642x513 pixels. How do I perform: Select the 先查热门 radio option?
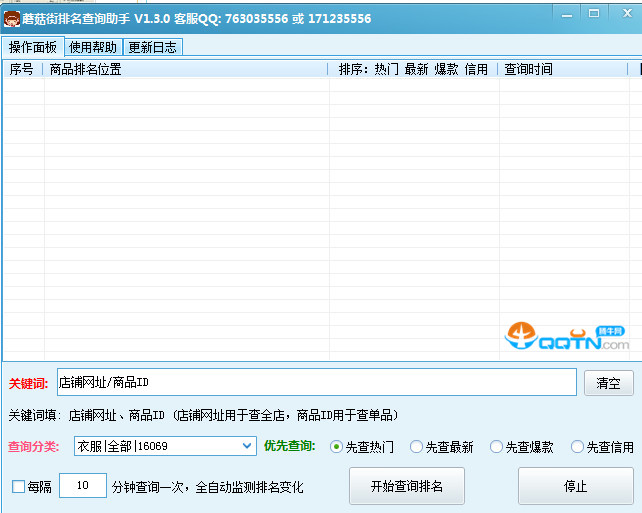tap(336, 447)
